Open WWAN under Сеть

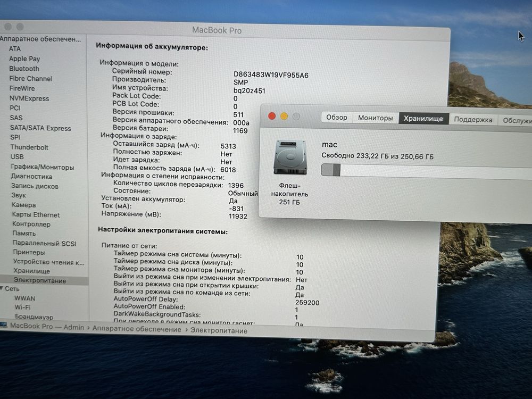click(x=25, y=298)
